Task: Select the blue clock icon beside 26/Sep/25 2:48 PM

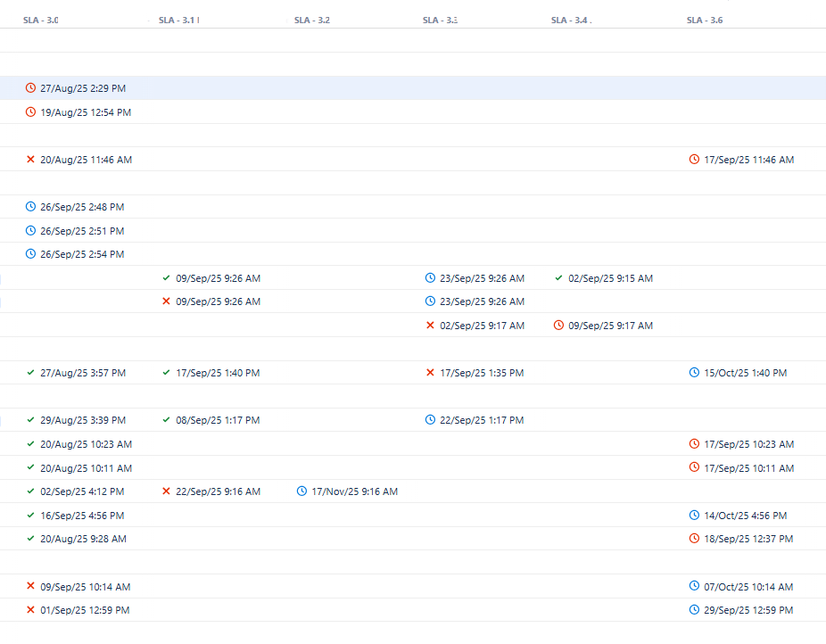Action: click(30, 207)
